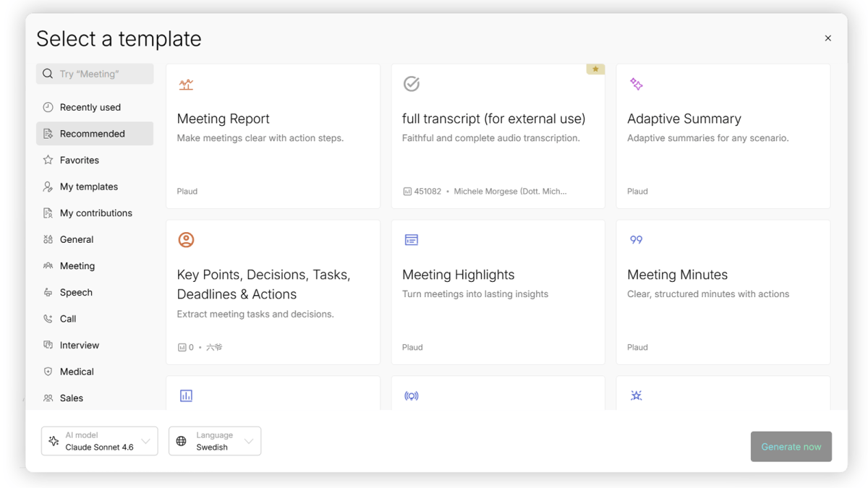The image size is (868, 488).
Task: Click the Recommended sidebar icon
Action: (x=48, y=134)
